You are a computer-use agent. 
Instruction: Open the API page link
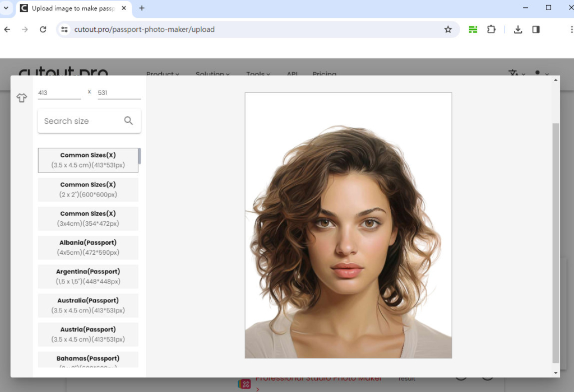tap(292, 74)
